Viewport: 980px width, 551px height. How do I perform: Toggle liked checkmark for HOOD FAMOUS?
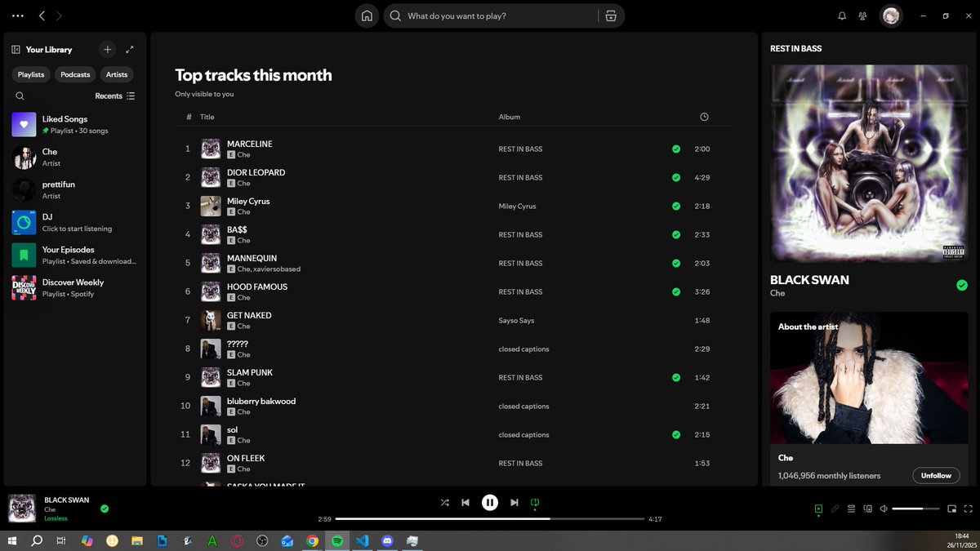point(676,292)
